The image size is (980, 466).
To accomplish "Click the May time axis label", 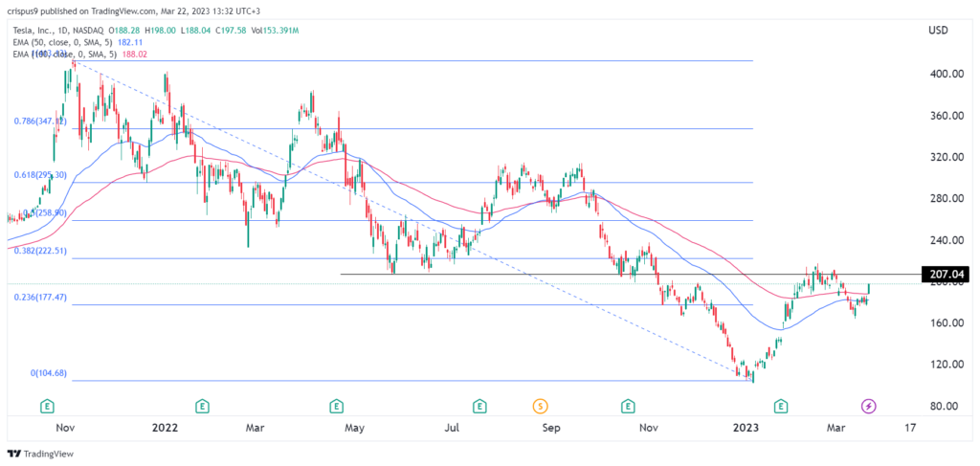I will [x=354, y=429].
